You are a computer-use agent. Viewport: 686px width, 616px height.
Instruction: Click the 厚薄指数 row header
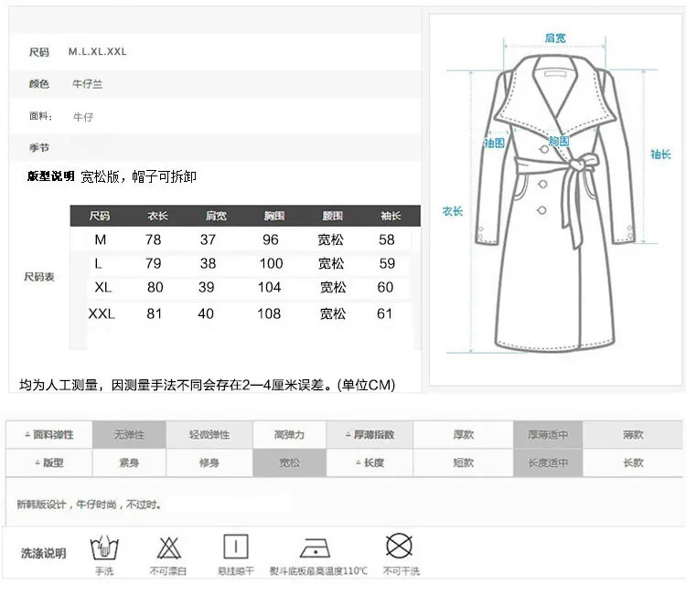[370, 434]
